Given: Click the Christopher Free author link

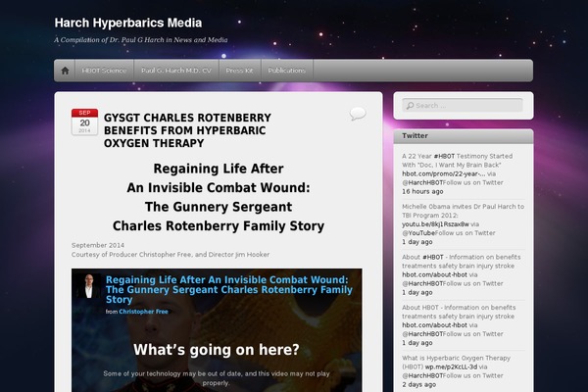Looking at the screenshot, I should 143,312.
